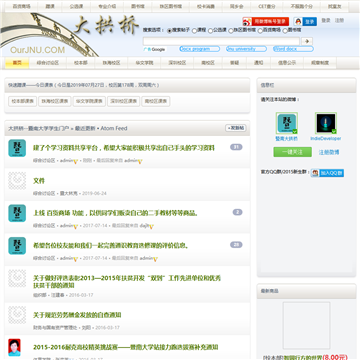Open the post about 百货商场 功能
360x360 pixels.
[x=116, y=213]
